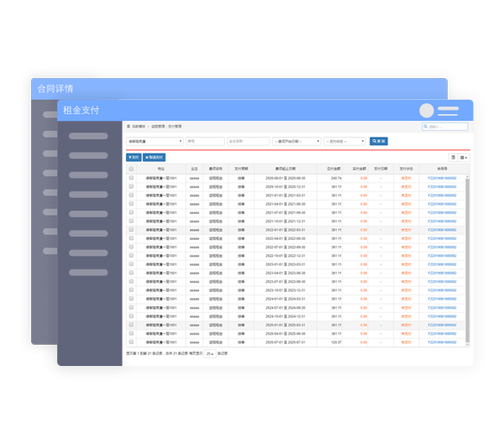Click the round user avatar in the header
The image size is (504, 423).
point(428,111)
